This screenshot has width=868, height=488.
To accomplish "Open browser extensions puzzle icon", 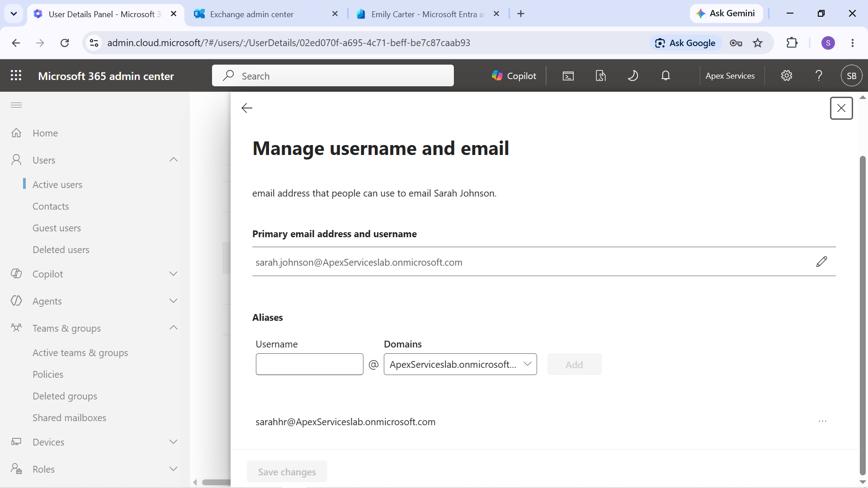I will [x=792, y=43].
